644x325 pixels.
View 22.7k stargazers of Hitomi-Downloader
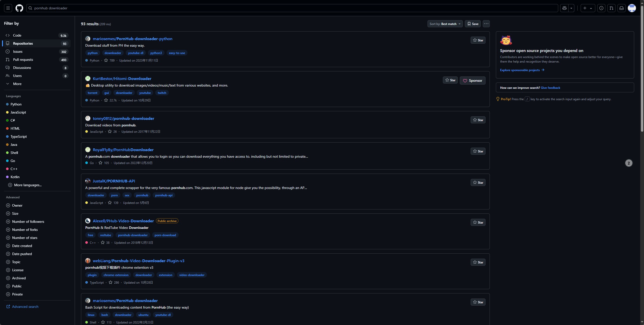pos(111,100)
